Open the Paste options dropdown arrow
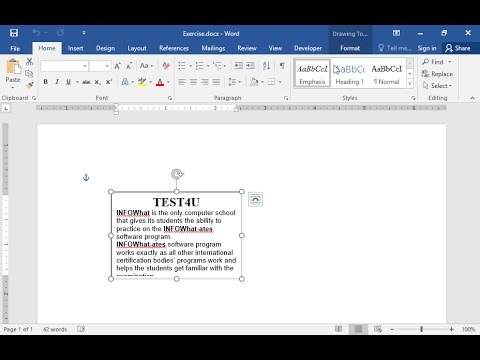The width and height of the screenshot is (480, 360). (13, 87)
